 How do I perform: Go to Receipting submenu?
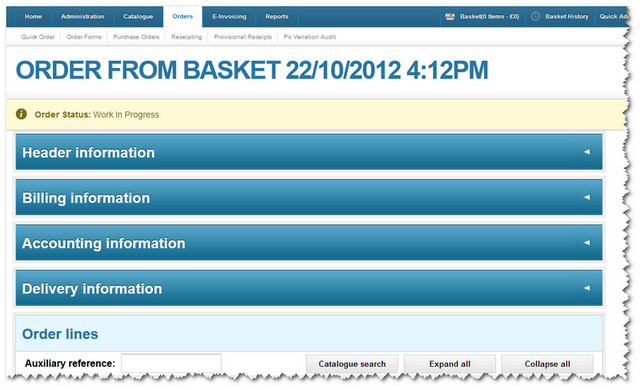coord(187,37)
